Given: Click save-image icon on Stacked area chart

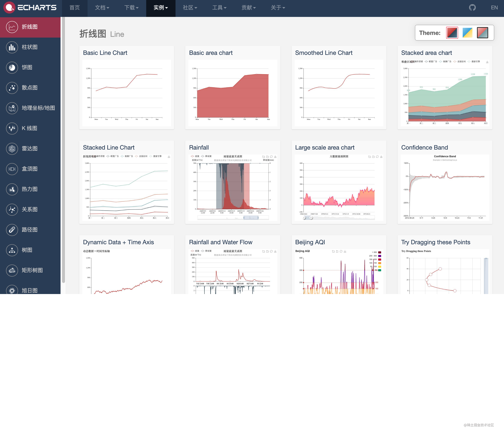Looking at the screenshot, I should pos(487,62).
